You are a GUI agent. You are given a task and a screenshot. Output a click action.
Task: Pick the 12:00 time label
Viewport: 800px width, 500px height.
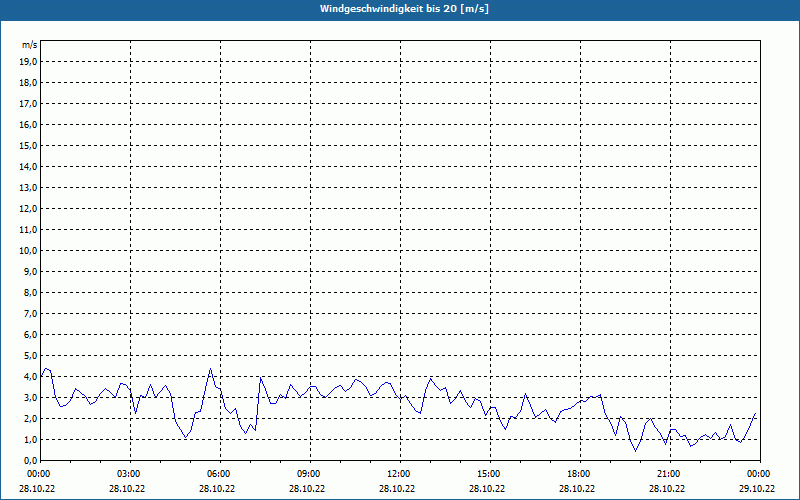coord(397,474)
